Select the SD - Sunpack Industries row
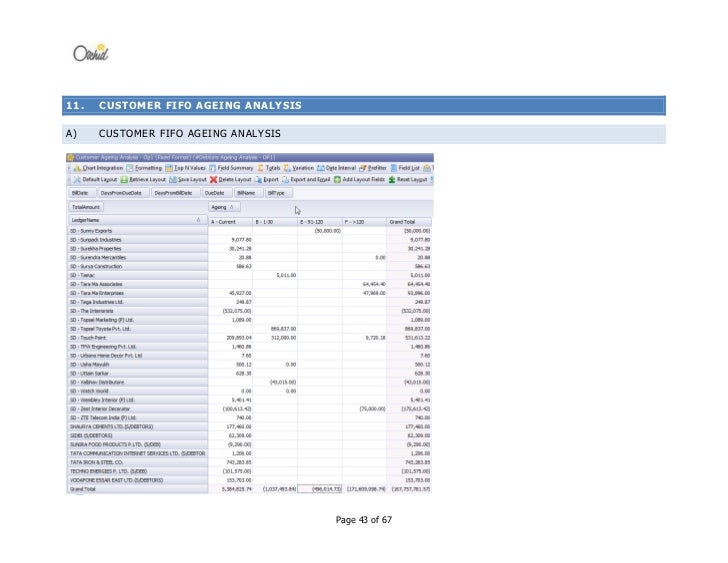The height and width of the screenshot is (563, 728). click(137, 239)
